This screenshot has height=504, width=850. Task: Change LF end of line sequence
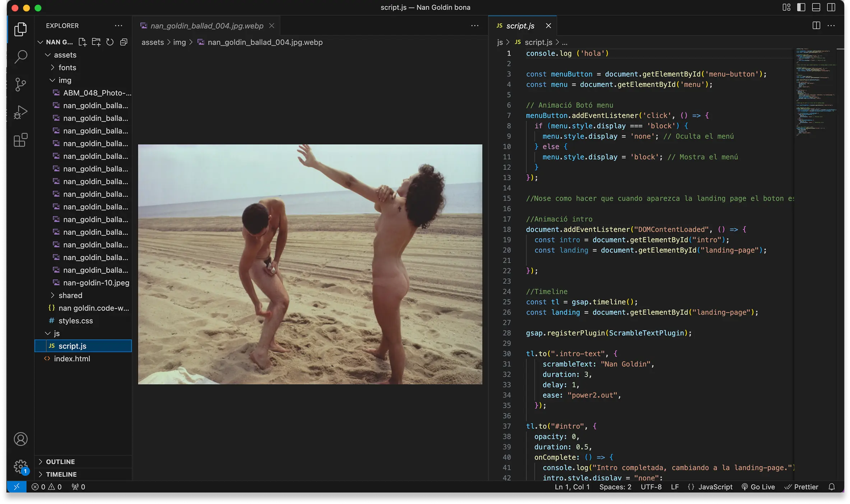coord(675,487)
